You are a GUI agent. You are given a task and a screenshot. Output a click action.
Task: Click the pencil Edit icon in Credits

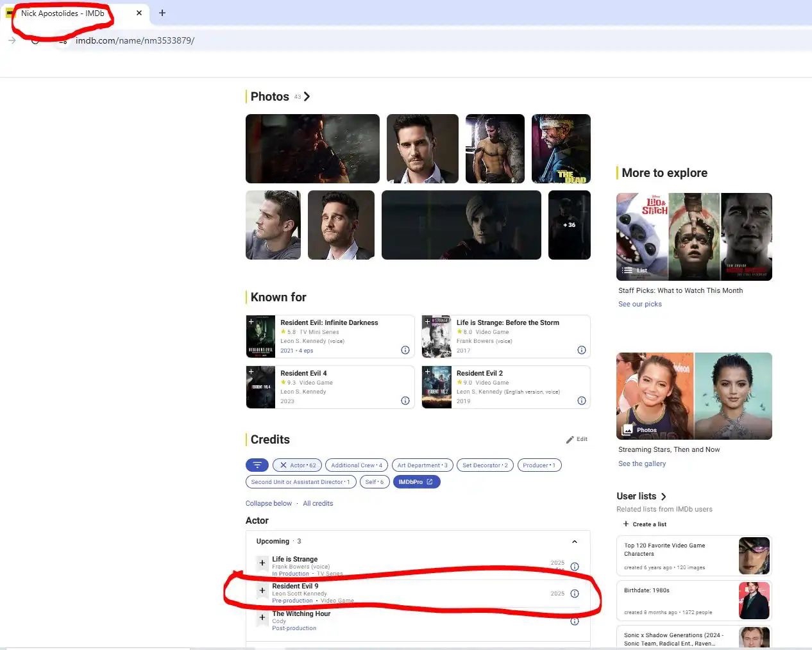pyautogui.click(x=570, y=440)
